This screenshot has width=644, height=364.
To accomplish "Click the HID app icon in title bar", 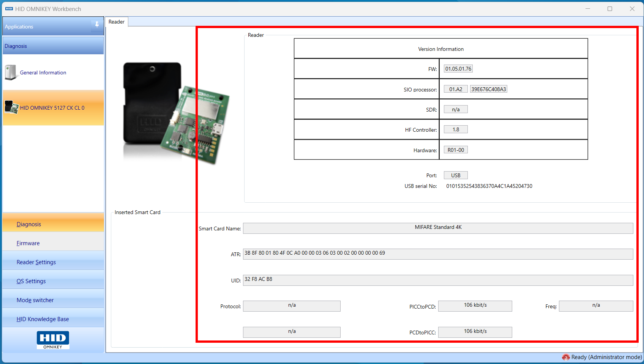I will tap(9, 9).
